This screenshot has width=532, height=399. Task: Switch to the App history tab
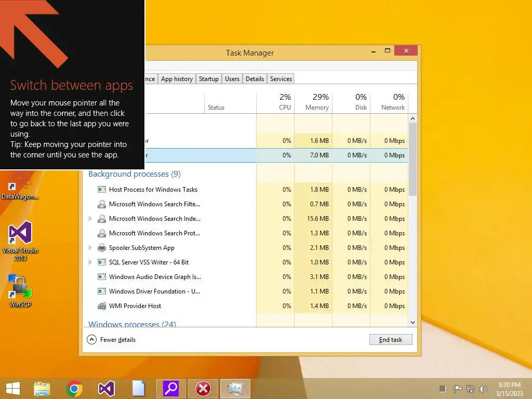click(177, 79)
